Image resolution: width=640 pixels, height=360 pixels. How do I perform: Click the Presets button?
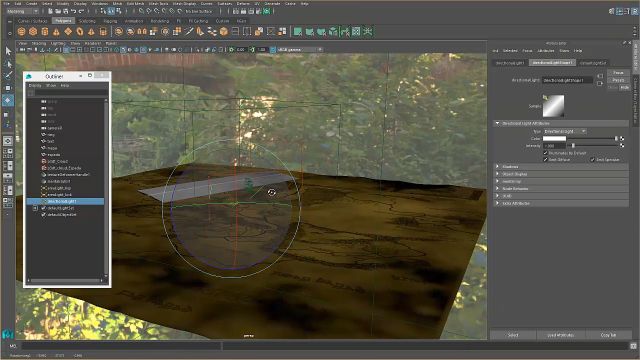pyautogui.click(x=618, y=80)
